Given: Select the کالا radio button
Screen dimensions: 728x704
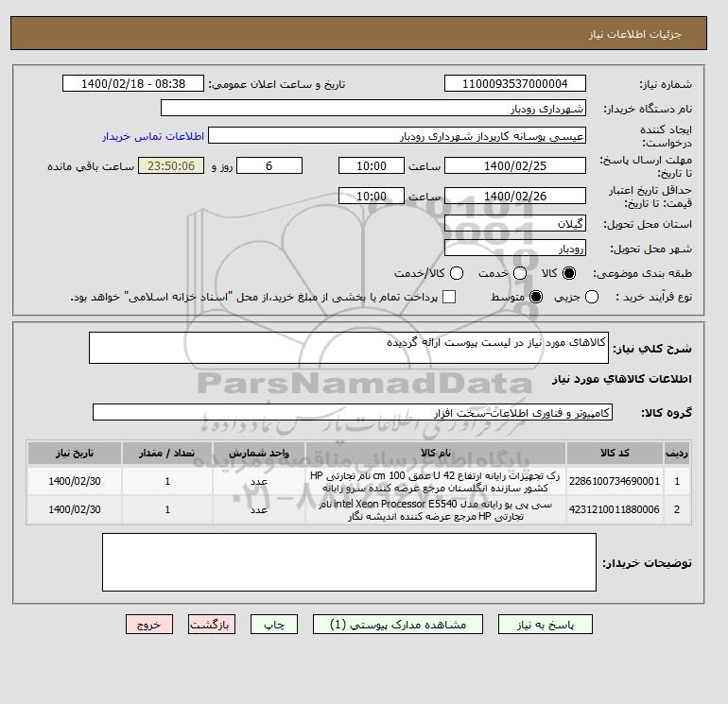Looking at the screenshot, I should (x=568, y=273).
